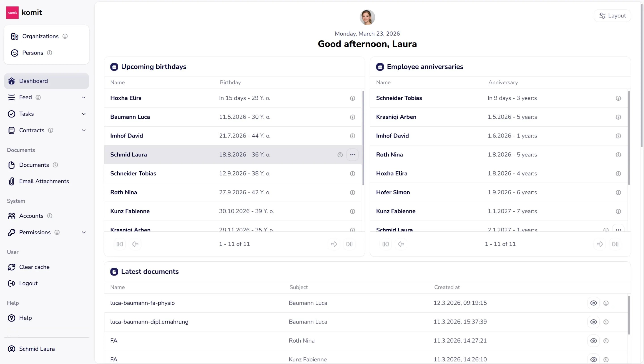Click info icon on Schneider Tobias anniversary row

pos(618,98)
